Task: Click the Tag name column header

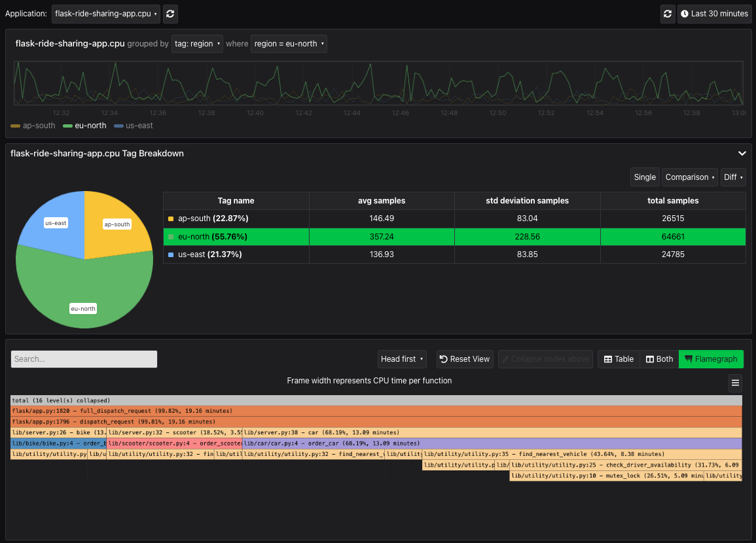Action: pyautogui.click(x=236, y=200)
